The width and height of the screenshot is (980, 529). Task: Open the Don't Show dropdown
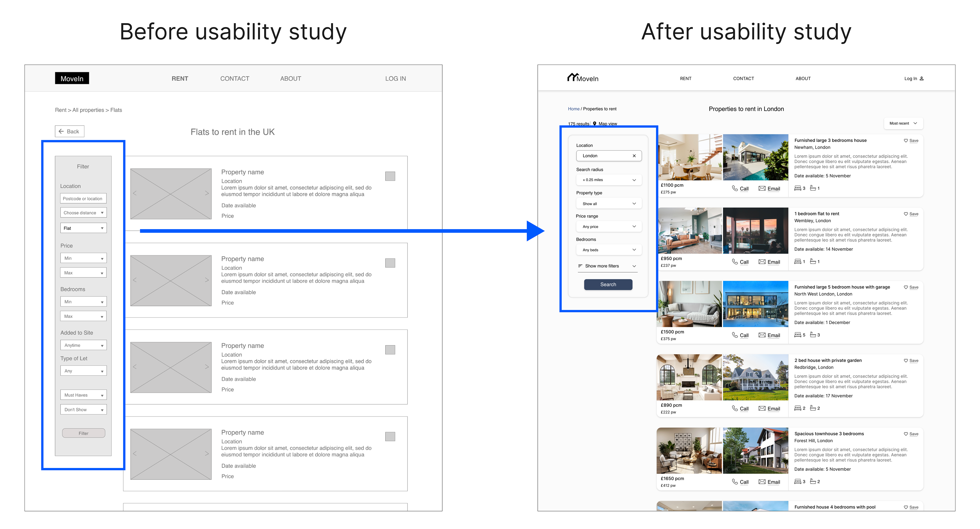click(x=83, y=409)
